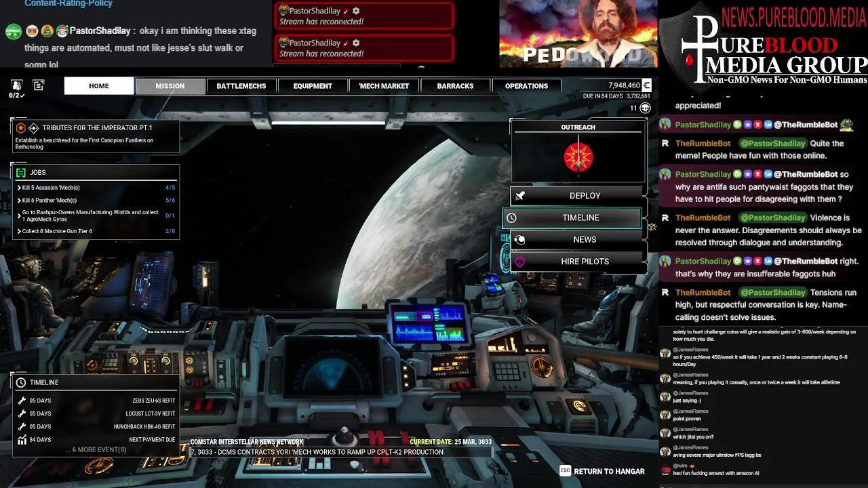Click the 0/1 AgroMech Gyros progress count
Image resolution: width=868 pixels, height=488 pixels.
(x=170, y=216)
